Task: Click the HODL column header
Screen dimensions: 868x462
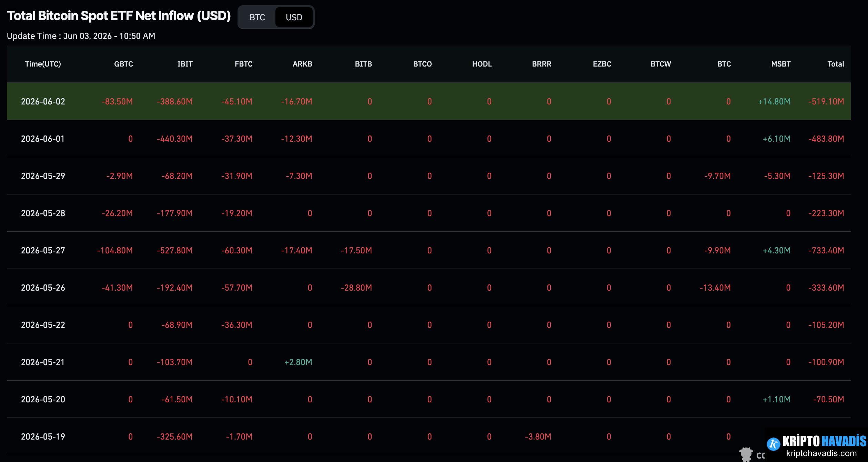Action: click(482, 64)
